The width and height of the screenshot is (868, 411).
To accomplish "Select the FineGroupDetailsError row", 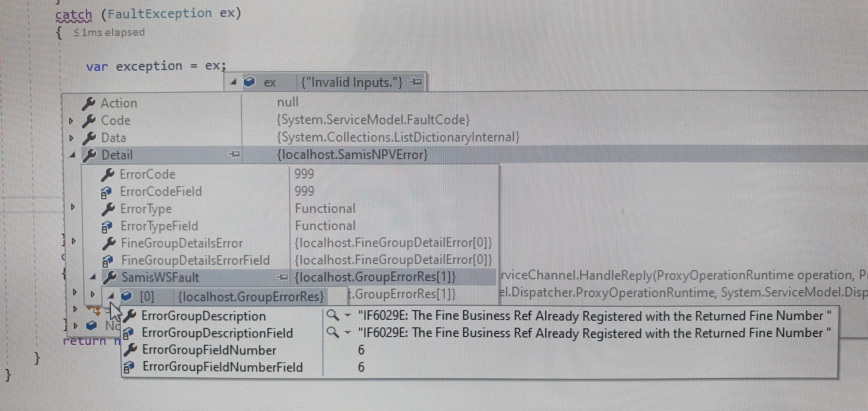I will 182,243.
